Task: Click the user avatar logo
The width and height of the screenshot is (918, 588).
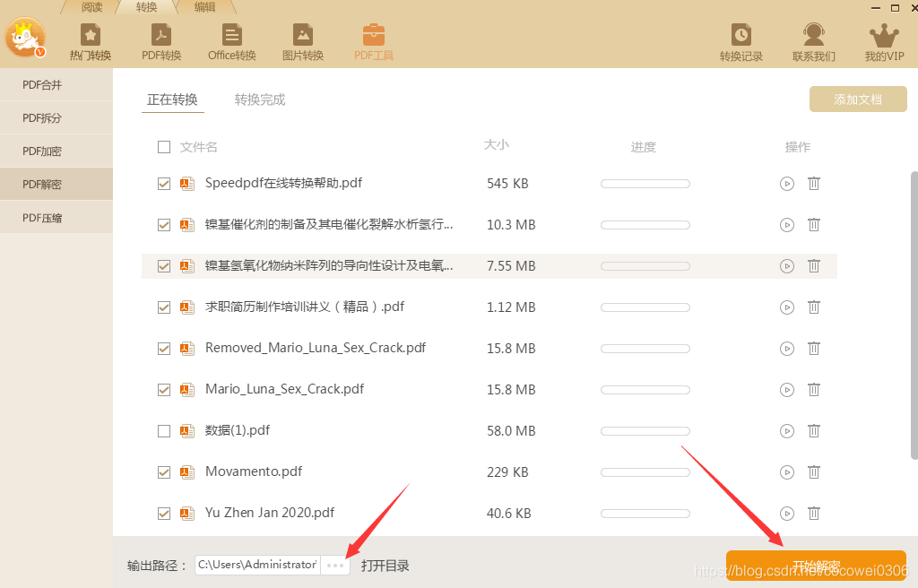Action: point(24,38)
